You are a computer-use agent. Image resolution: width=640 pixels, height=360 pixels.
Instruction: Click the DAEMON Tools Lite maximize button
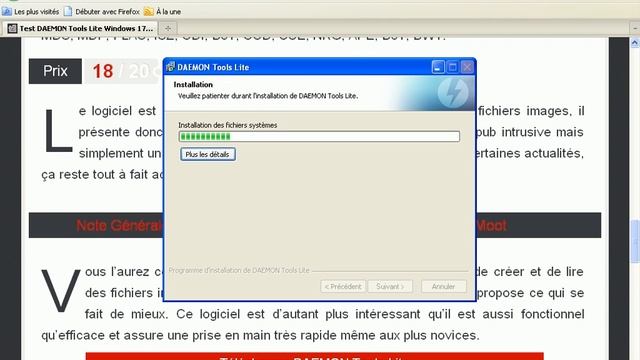coord(453,67)
